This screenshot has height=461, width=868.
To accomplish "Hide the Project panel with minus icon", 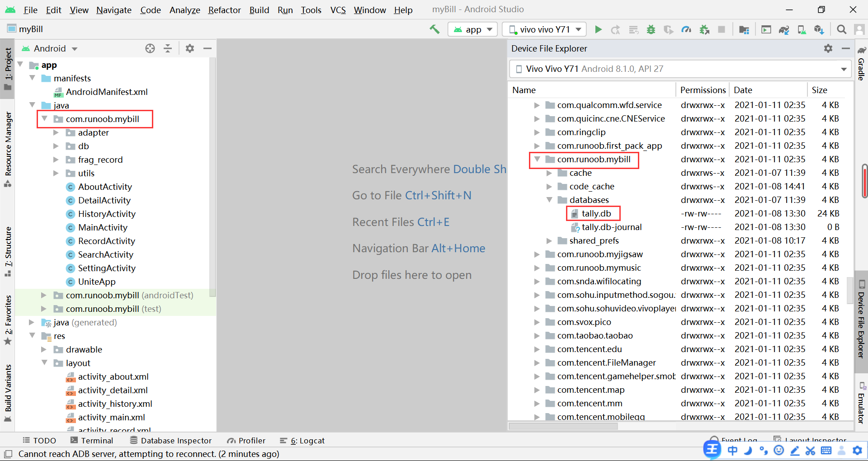I will click(x=208, y=48).
